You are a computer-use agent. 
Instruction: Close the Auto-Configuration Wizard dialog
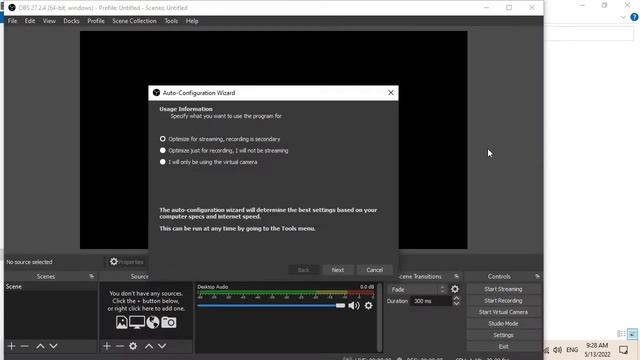[x=391, y=93]
